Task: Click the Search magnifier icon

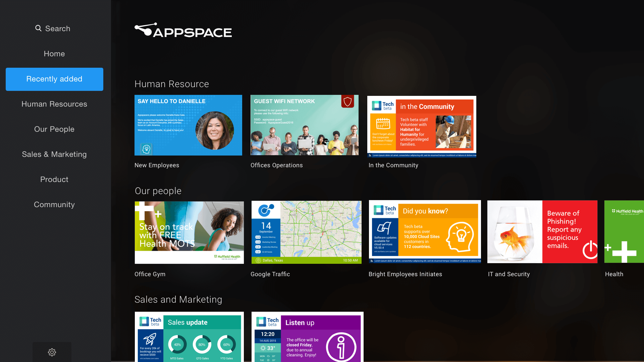Action: pyautogui.click(x=39, y=28)
